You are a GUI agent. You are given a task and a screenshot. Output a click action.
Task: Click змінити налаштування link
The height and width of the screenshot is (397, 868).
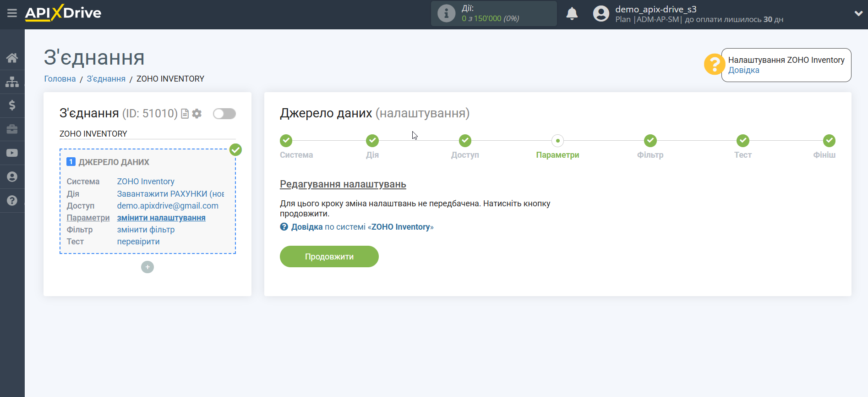point(161,218)
